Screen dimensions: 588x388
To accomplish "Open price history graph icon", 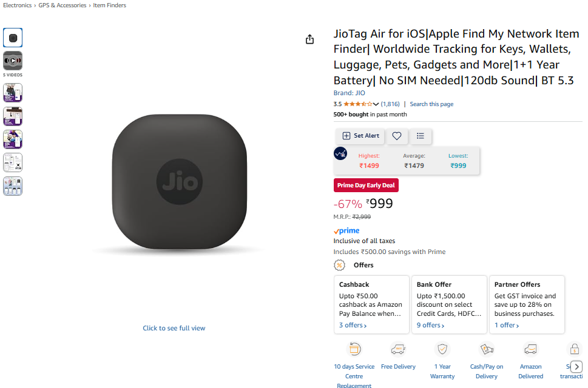I will coord(340,153).
